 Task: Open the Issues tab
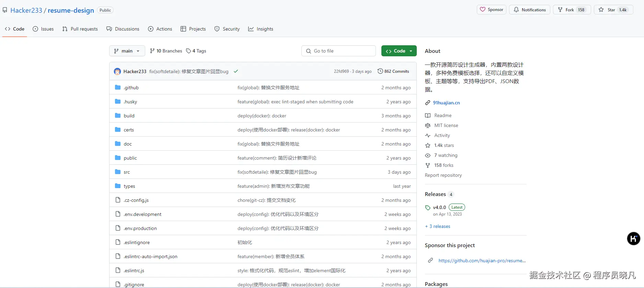click(43, 29)
